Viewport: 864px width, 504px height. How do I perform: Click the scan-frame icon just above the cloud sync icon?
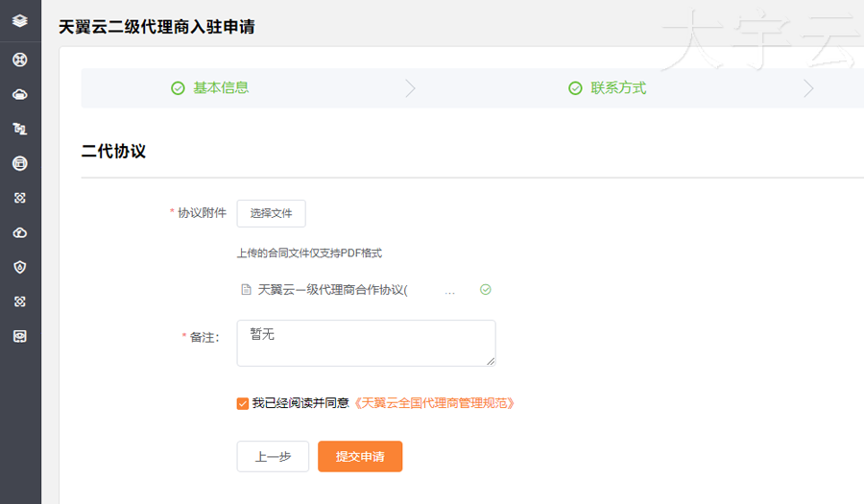point(20,198)
